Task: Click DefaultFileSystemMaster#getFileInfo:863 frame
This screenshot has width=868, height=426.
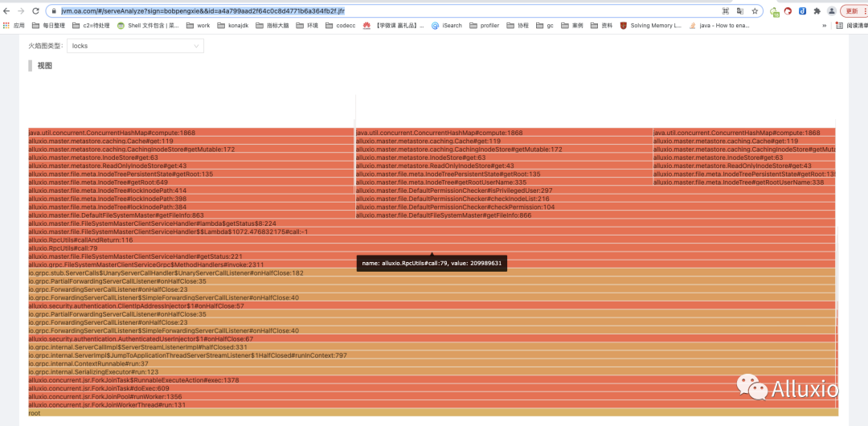Action: point(191,215)
